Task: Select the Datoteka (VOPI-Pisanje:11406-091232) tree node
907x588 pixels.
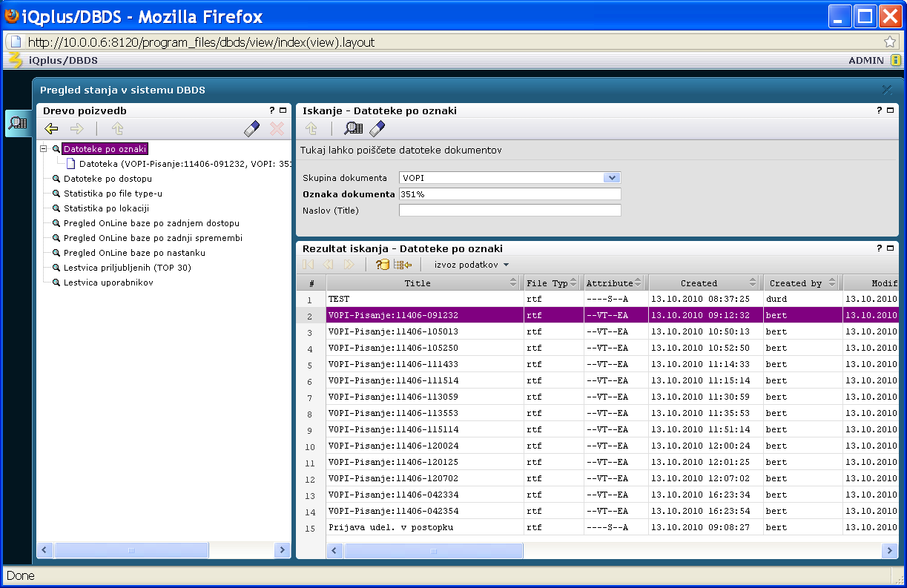Action: coord(185,164)
